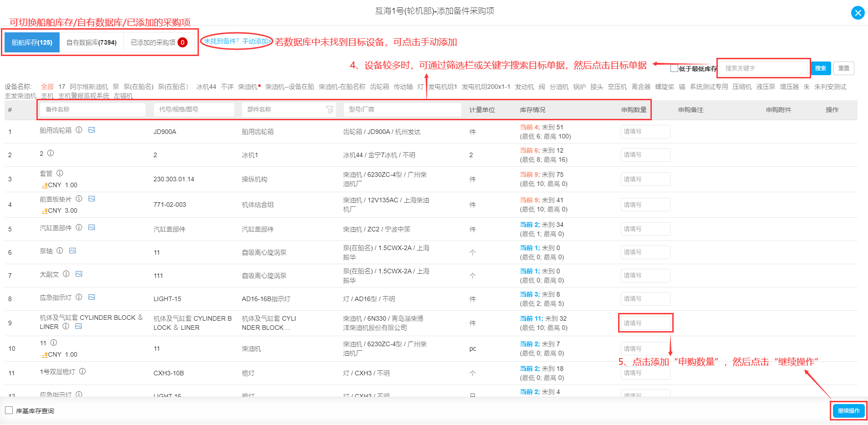The width and height of the screenshot is (868, 425).
Task: Filter by equipment 左锚机
Action: [123, 96]
